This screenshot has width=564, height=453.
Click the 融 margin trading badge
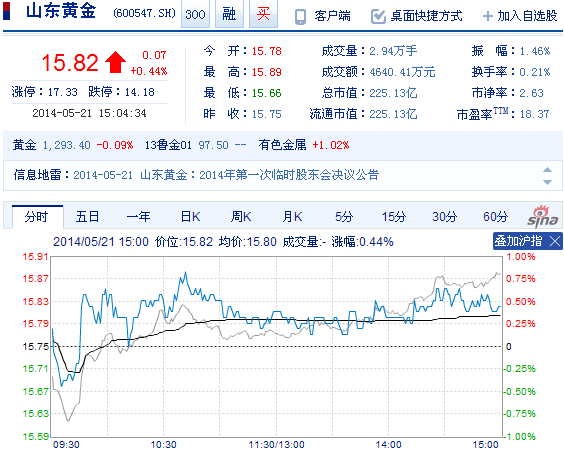(x=229, y=14)
